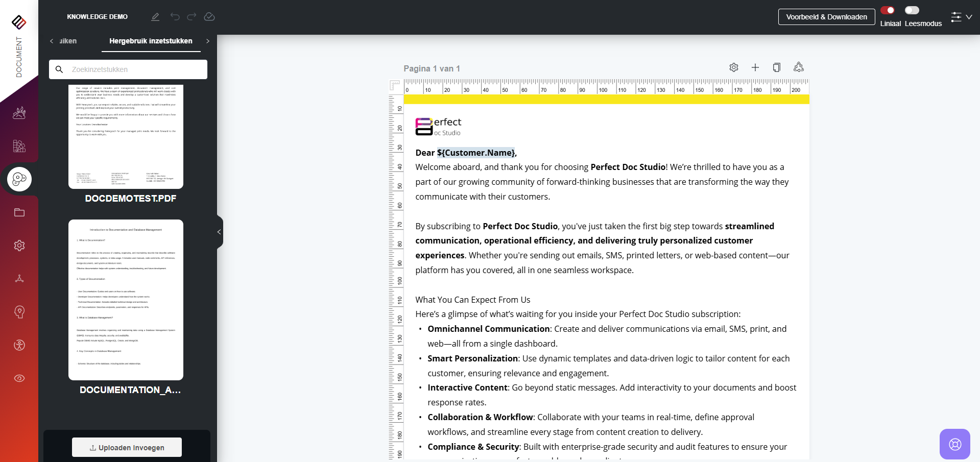The height and width of the screenshot is (462, 980).
Task: Disable the Liniaal ruler toggle
Action: 888,10
